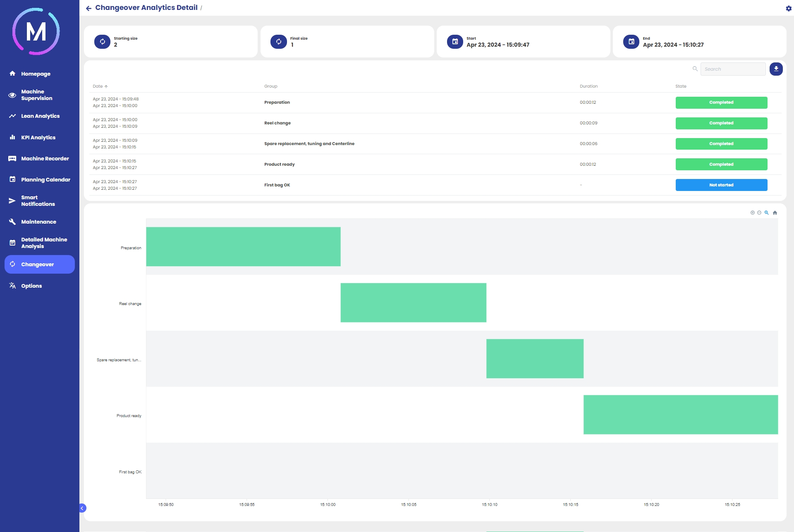Click the download table data button
This screenshot has height=532, width=794.
pos(776,69)
